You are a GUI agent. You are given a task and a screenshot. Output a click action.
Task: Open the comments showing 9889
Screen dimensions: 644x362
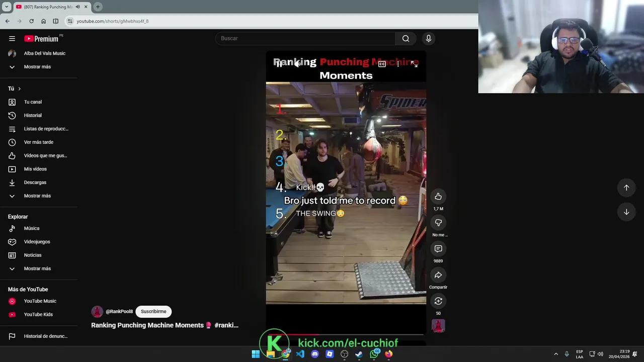point(438,249)
